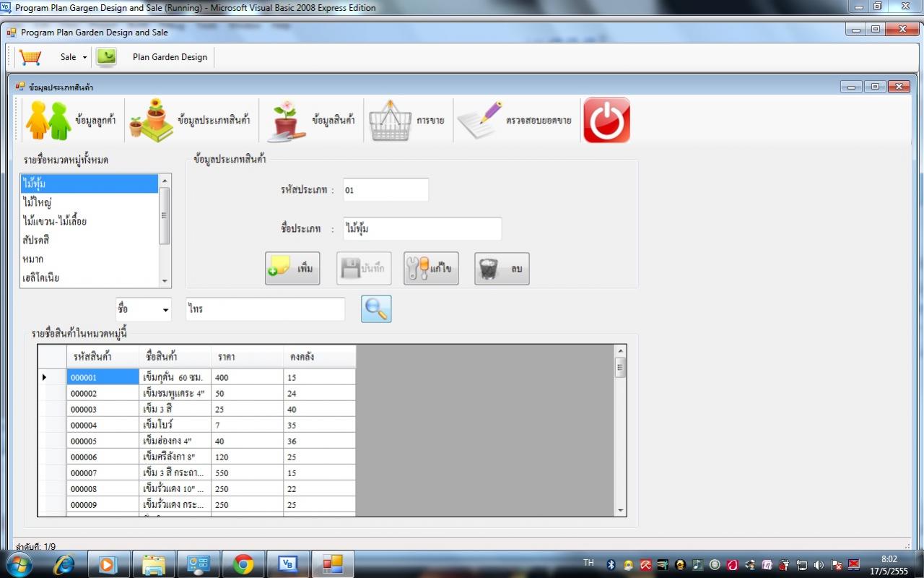Select product code cell 000006
The image size is (924, 578).
pos(103,457)
